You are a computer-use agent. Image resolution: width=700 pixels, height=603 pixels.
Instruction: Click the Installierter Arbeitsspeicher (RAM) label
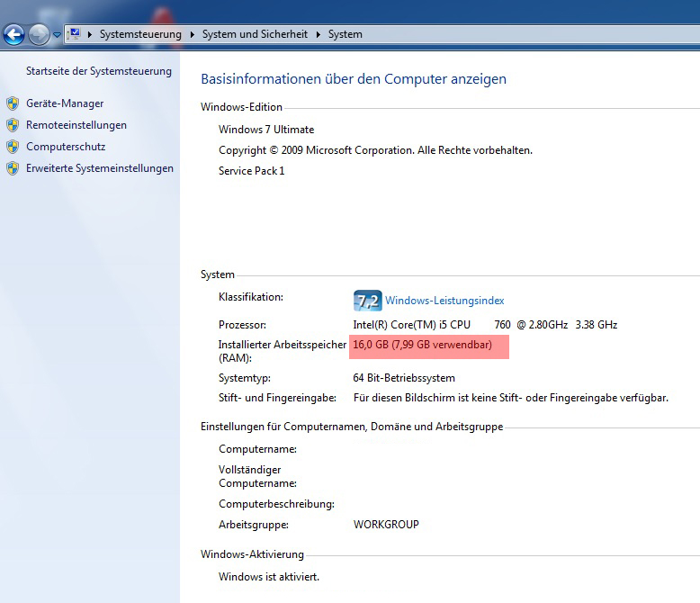coord(283,352)
